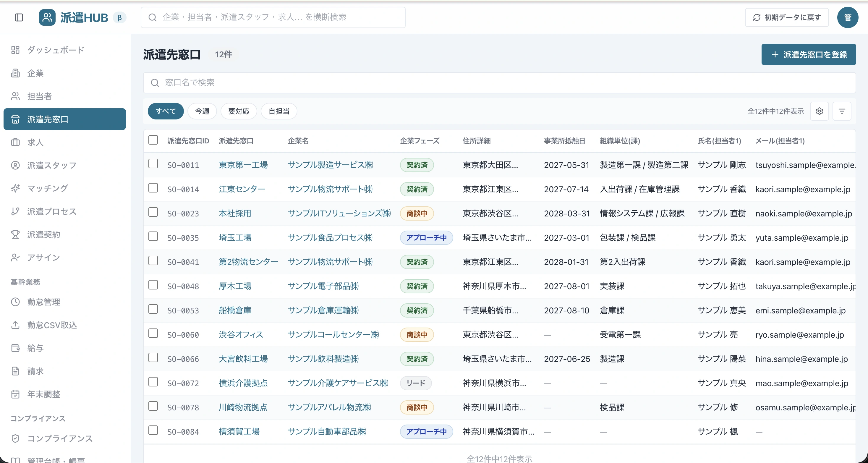The image size is (868, 463).
Task: Select the 今週 filter tab
Action: coord(202,111)
